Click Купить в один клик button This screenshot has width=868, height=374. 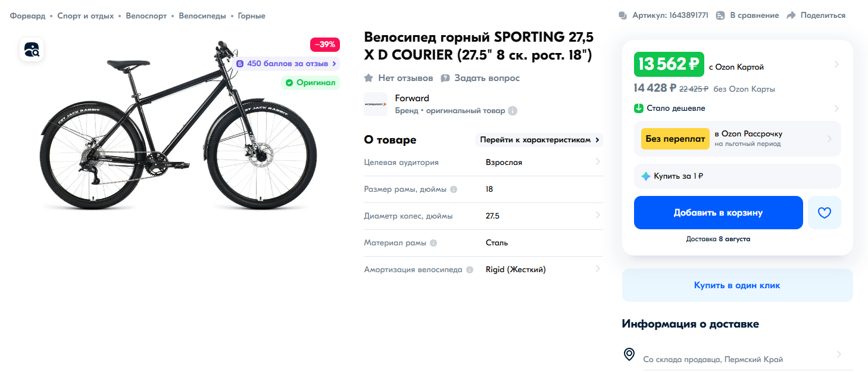738,285
